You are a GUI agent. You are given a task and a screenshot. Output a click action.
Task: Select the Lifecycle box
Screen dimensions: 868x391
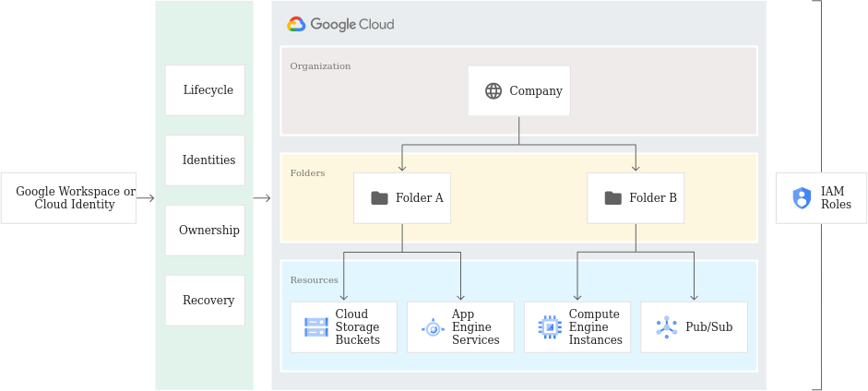tap(205, 90)
